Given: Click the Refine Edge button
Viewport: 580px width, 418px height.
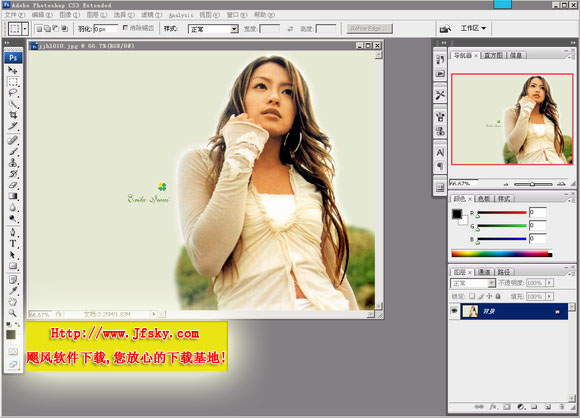Looking at the screenshot, I should tap(370, 28).
